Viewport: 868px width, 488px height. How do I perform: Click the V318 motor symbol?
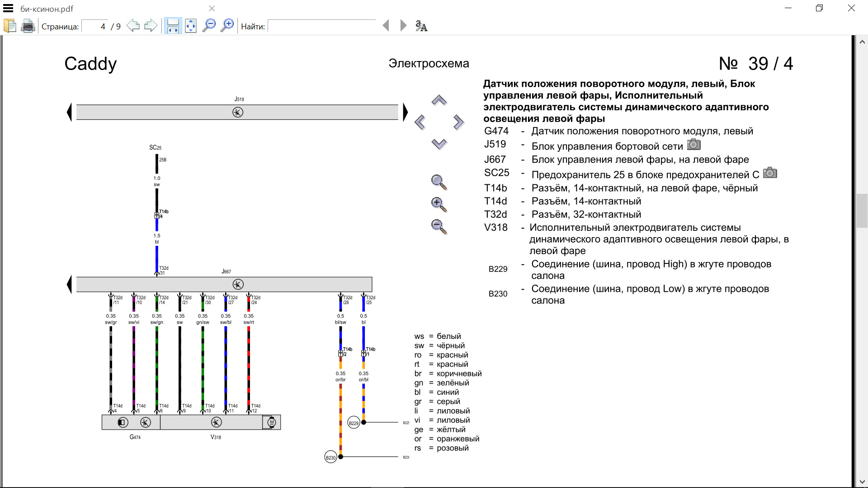(271, 422)
